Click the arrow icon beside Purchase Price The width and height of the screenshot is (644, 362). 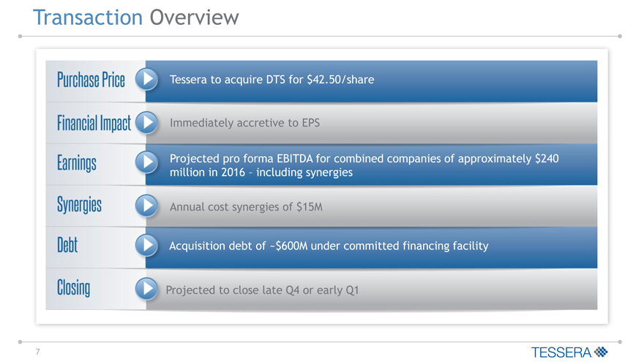coord(147,79)
